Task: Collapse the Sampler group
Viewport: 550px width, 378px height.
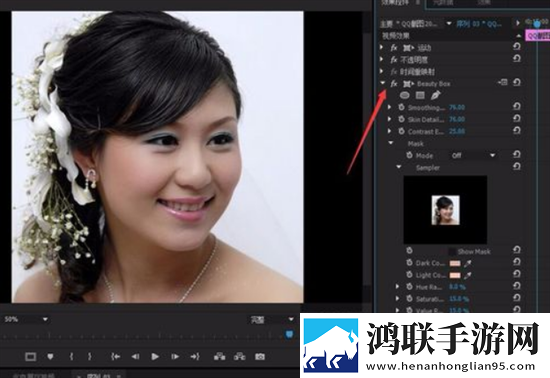Action: tap(399, 167)
